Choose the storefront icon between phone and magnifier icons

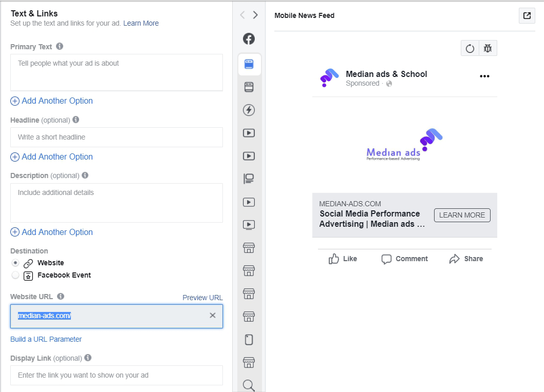pos(249,363)
